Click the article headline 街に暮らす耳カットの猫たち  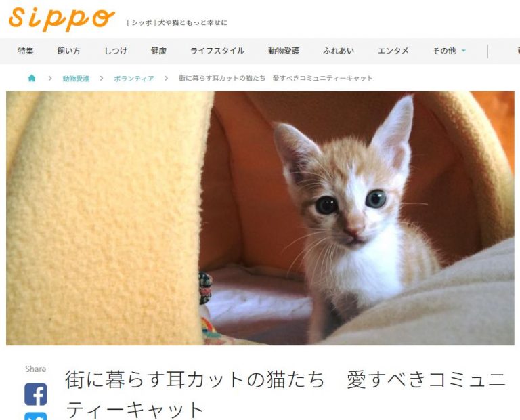195,379
